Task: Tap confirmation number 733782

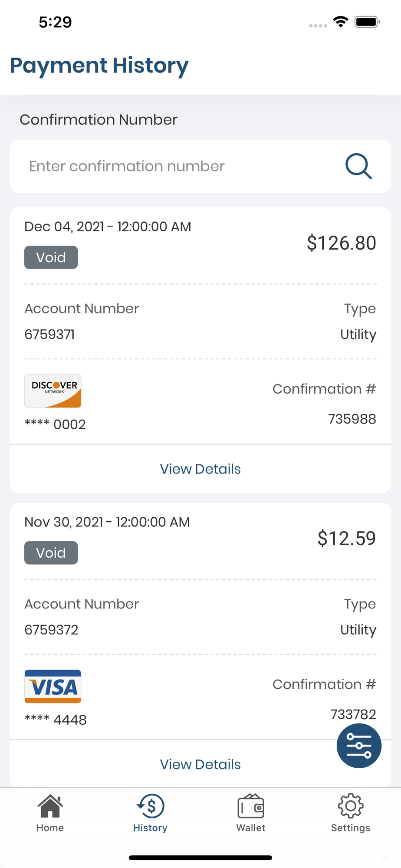Action: pyautogui.click(x=353, y=714)
